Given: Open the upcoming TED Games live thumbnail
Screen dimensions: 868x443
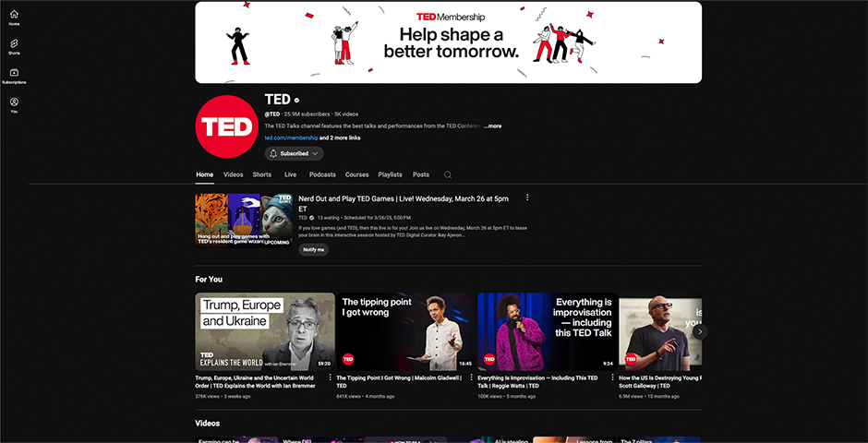Looking at the screenshot, I should pos(244,221).
